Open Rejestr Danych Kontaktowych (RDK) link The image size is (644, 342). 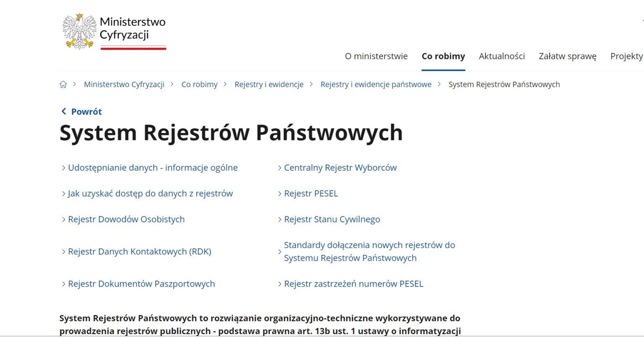(x=140, y=251)
